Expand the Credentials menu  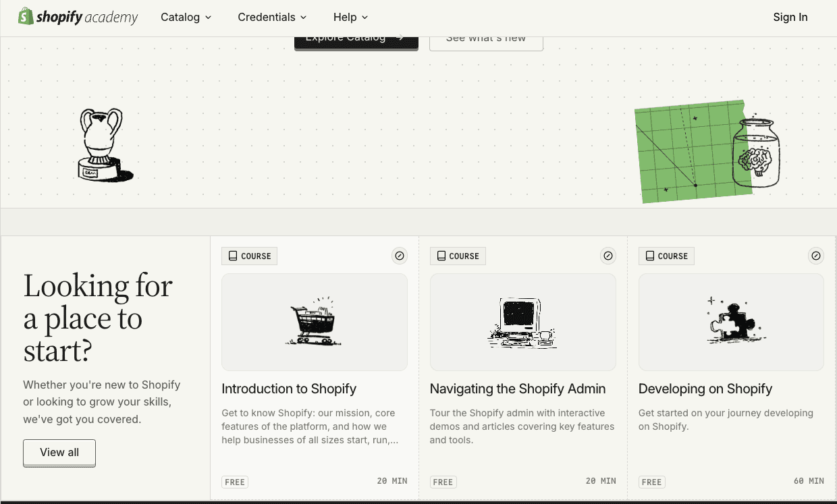coord(272,17)
